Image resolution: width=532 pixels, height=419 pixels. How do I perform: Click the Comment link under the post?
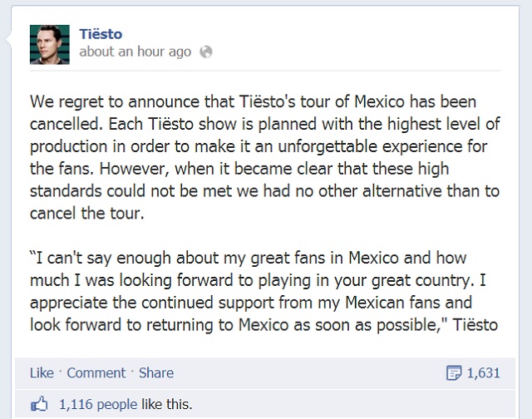[x=96, y=372]
